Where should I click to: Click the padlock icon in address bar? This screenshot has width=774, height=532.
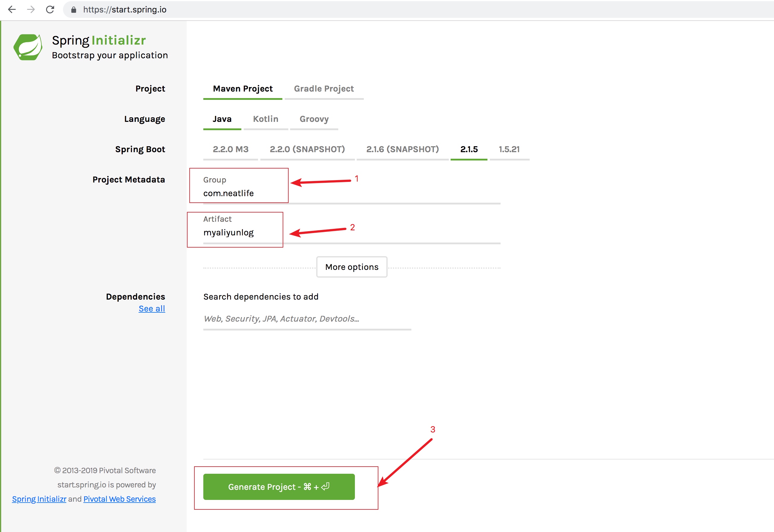pyautogui.click(x=74, y=10)
